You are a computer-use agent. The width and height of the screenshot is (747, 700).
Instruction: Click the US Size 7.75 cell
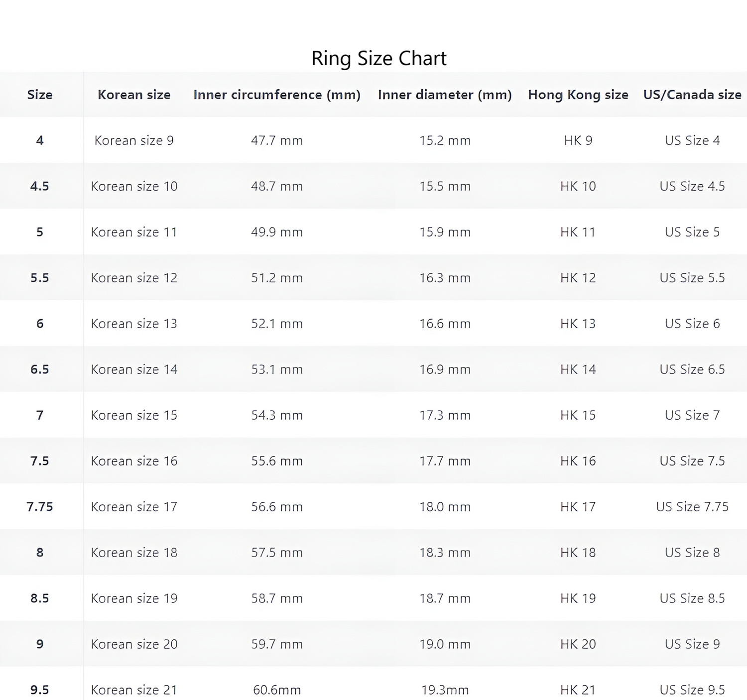[x=692, y=507]
